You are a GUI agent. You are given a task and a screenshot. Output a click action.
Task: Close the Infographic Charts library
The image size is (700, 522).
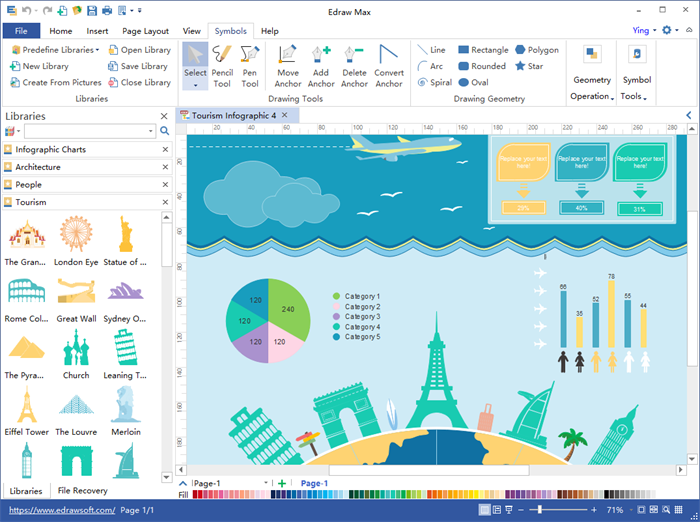(165, 149)
